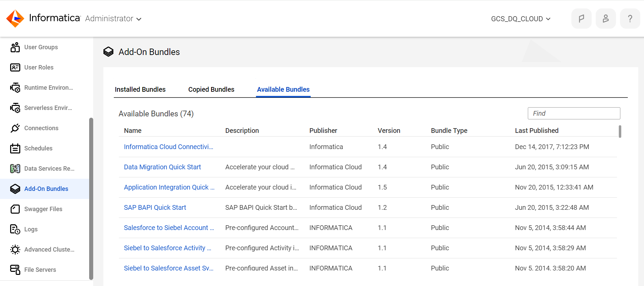Sort by the Description column header

(x=242, y=131)
